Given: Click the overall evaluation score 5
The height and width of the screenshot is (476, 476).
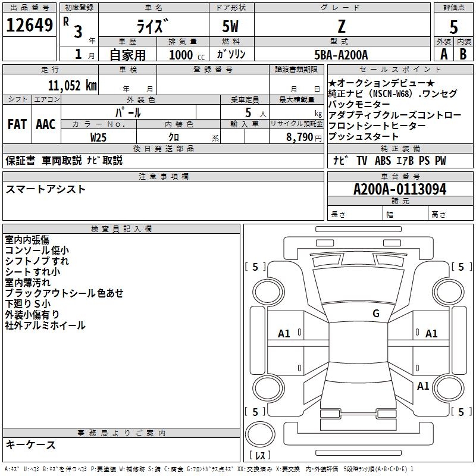Looking at the screenshot, I should [453, 27].
